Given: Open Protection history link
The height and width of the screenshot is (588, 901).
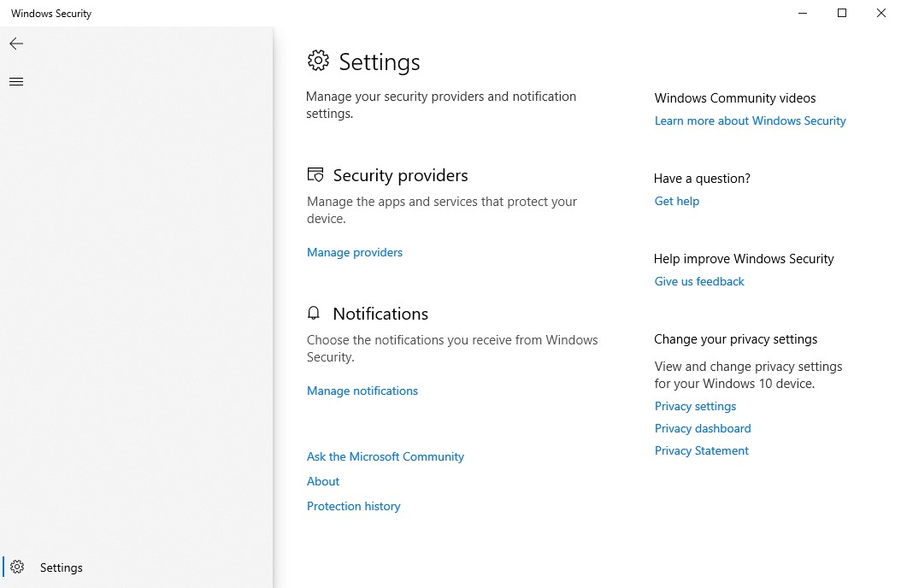Looking at the screenshot, I should (353, 506).
